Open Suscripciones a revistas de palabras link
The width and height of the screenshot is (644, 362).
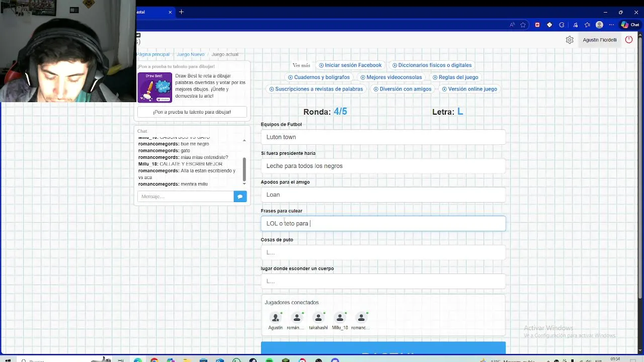click(x=316, y=89)
